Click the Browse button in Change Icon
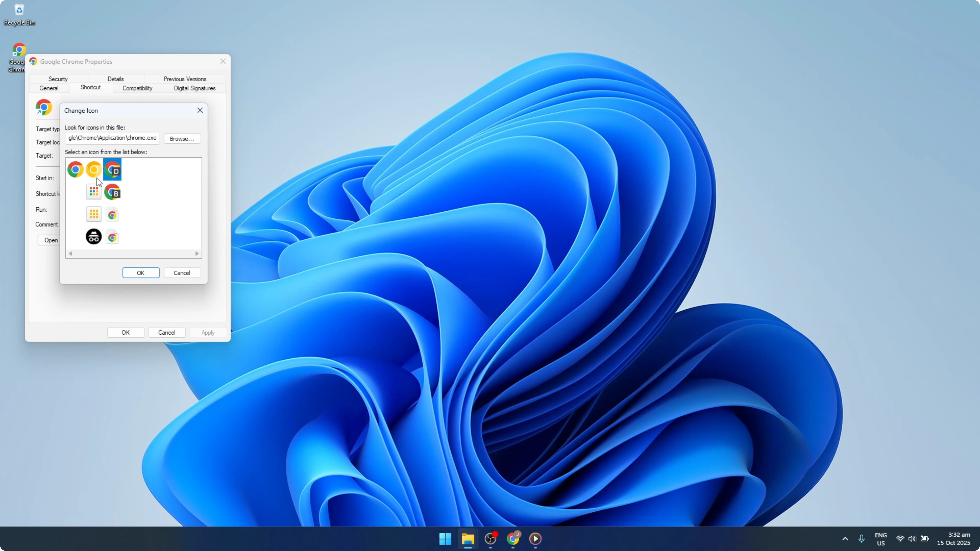Viewport: 980px width, 551px height. 182,138
